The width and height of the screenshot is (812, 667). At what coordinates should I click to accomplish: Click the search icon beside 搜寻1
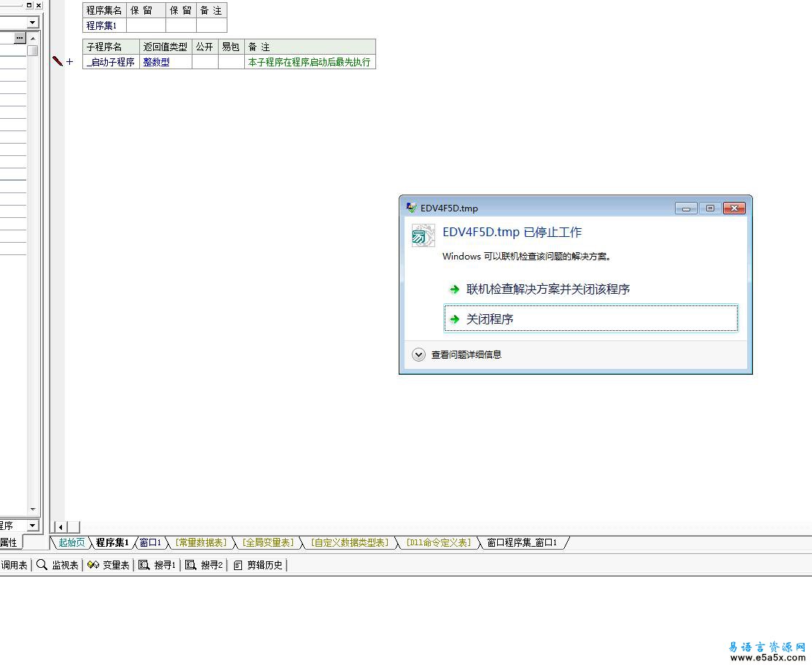144,565
